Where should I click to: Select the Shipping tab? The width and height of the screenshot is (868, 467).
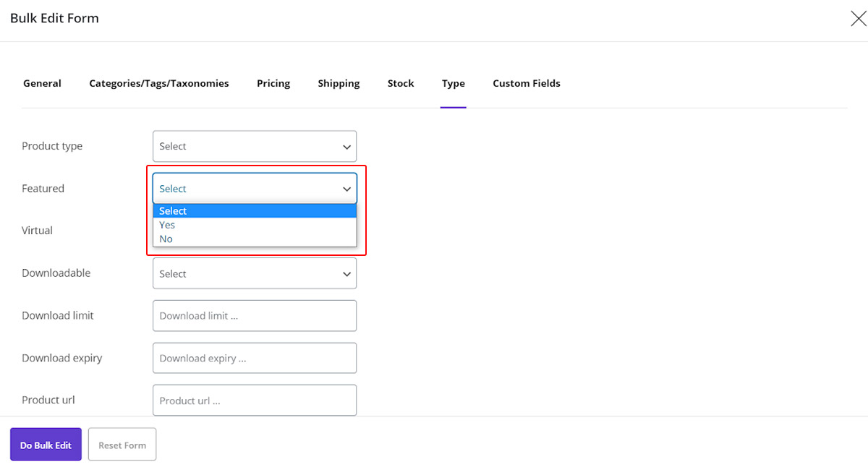coord(339,83)
